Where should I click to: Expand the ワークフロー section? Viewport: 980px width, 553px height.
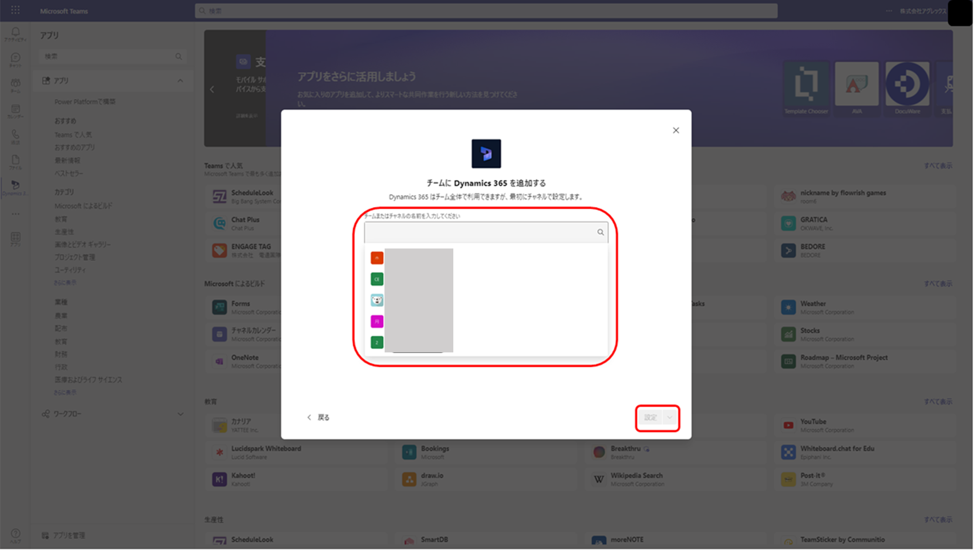tap(113, 414)
